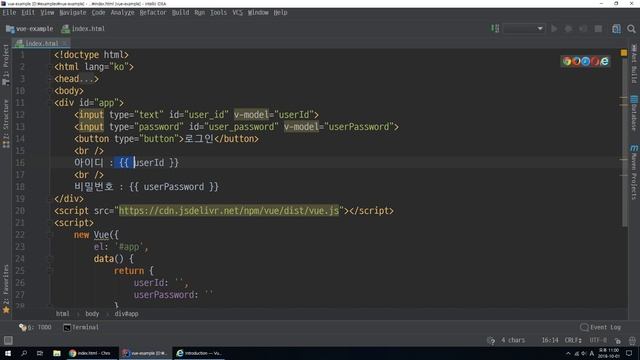Collapse data() function fold marker on line 24

click(x=51, y=259)
